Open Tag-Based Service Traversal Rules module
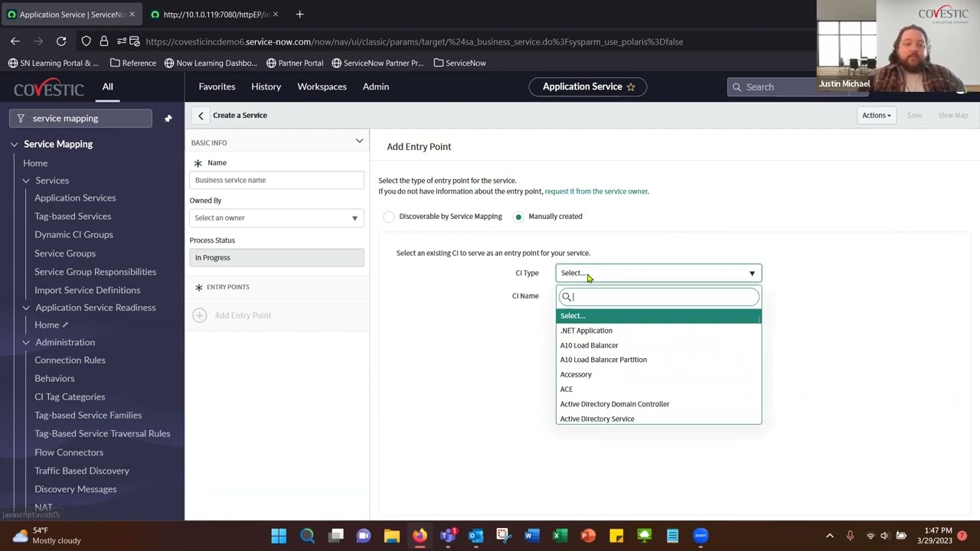 click(x=102, y=433)
